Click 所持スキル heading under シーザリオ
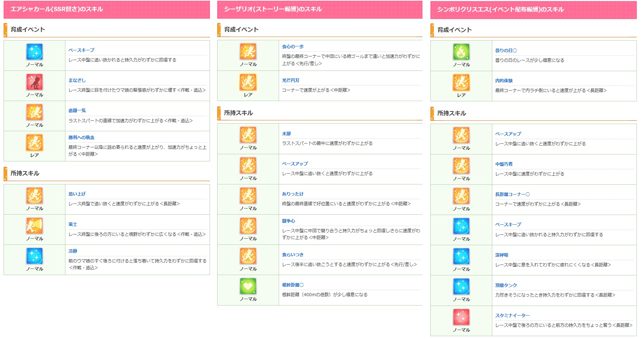Image resolution: width=644 pixels, height=339 pixels. point(238,113)
